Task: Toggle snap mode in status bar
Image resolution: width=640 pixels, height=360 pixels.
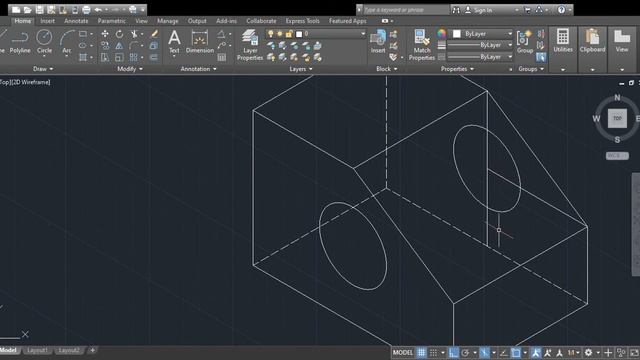Action: pyautogui.click(x=433, y=352)
